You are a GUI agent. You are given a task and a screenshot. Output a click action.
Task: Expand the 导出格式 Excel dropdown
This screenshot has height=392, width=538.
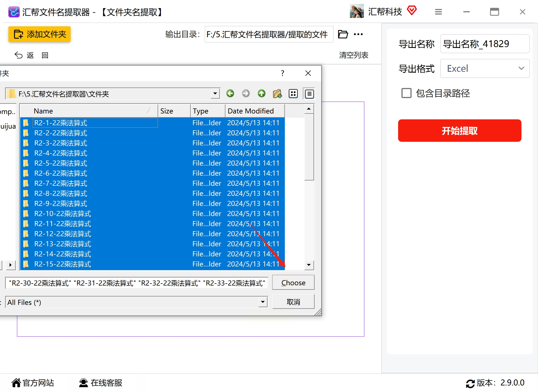(485, 68)
